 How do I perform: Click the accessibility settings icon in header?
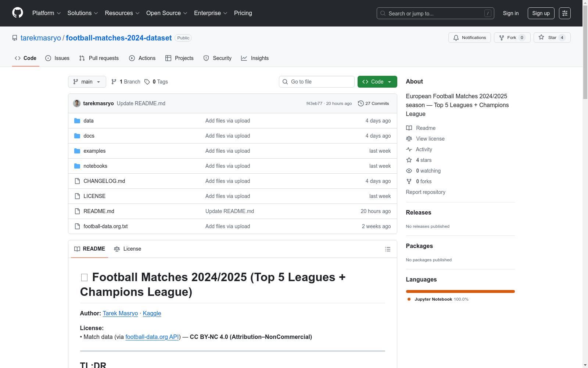tap(564, 13)
